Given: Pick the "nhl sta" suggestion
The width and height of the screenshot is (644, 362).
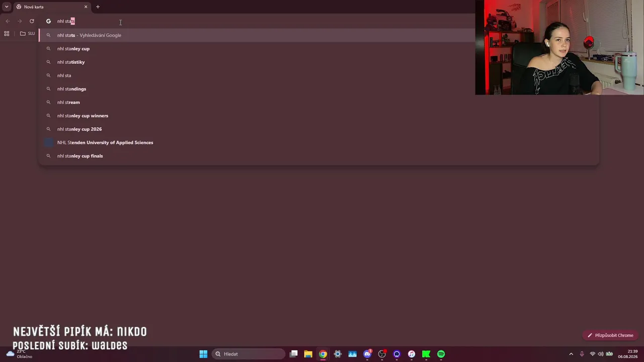Looking at the screenshot, I should coord(319,75).
